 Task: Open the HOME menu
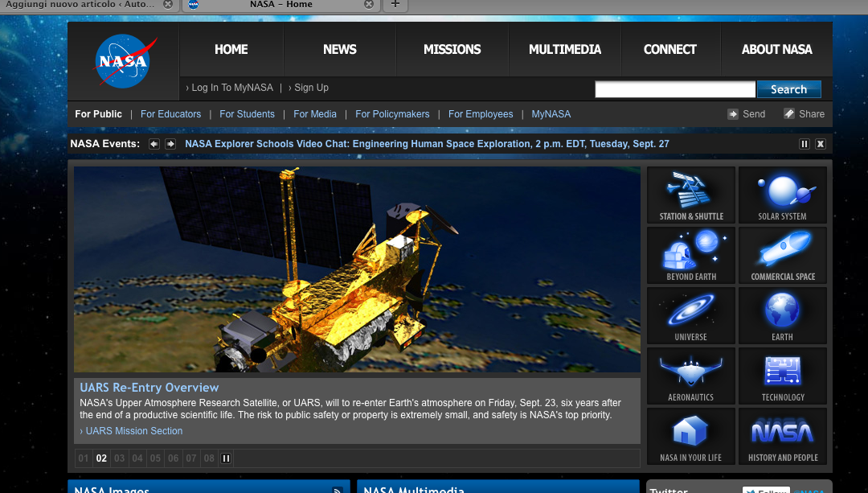tap(231, 49)
